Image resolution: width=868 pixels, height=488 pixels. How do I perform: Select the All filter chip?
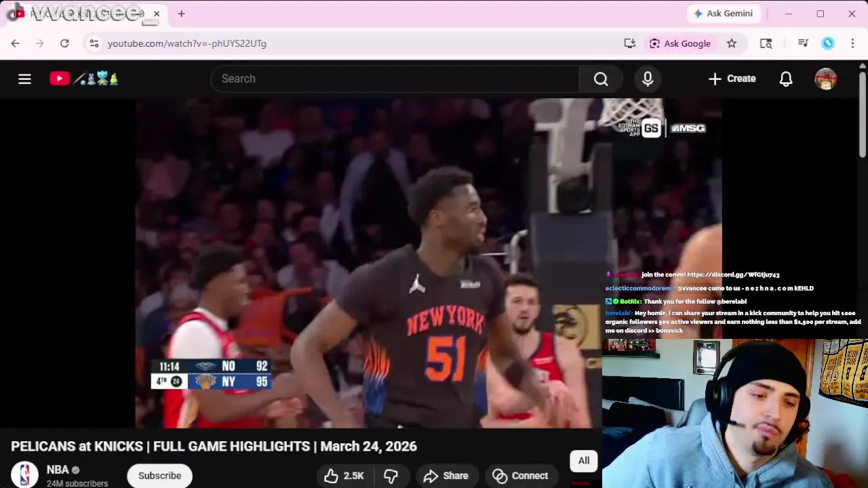click(x=584, y=461)
